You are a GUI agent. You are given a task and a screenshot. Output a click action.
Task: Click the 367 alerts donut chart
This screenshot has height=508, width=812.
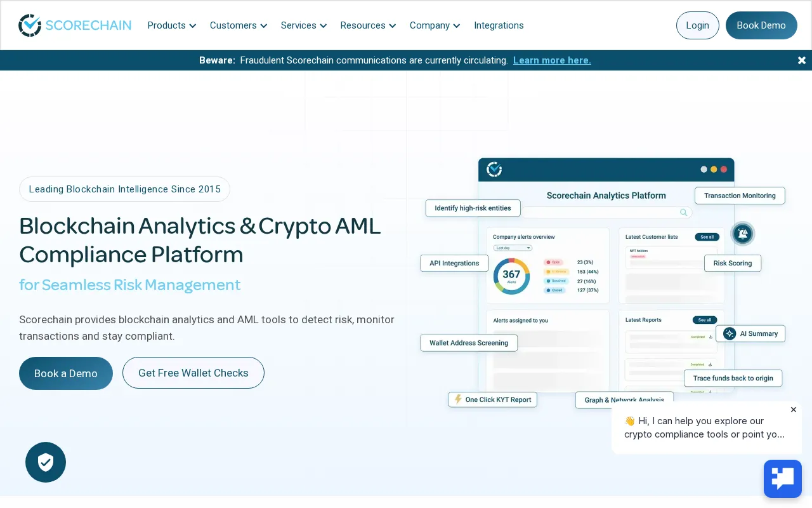(511, 276)
